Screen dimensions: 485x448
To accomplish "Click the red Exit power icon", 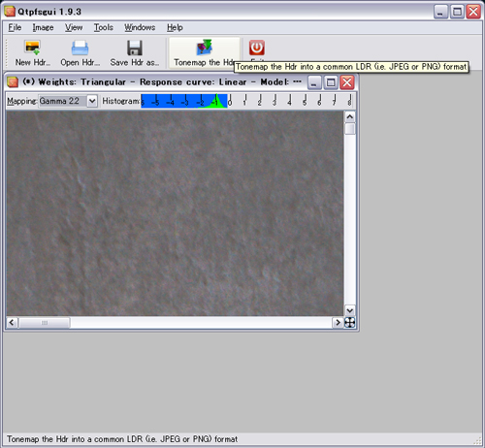I will coord(257,48).
